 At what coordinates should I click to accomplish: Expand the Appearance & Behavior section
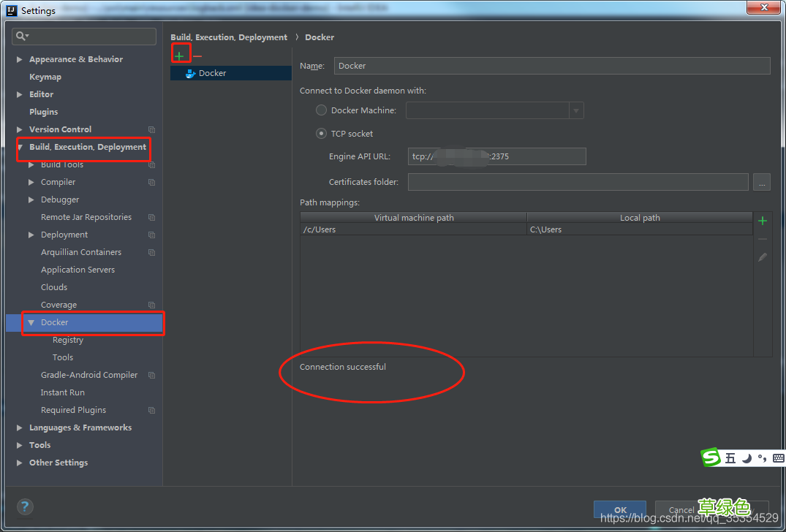tap(20, 59)
